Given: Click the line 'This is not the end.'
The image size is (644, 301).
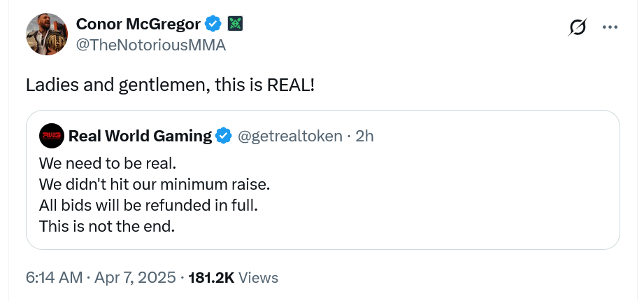Looking at the screenshot, I should 106,227.
